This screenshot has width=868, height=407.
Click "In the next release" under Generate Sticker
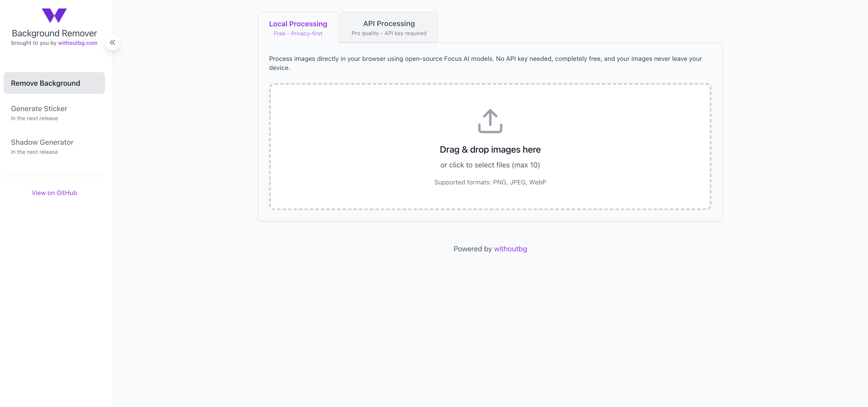pyautogui.click(x=35, y=118)
